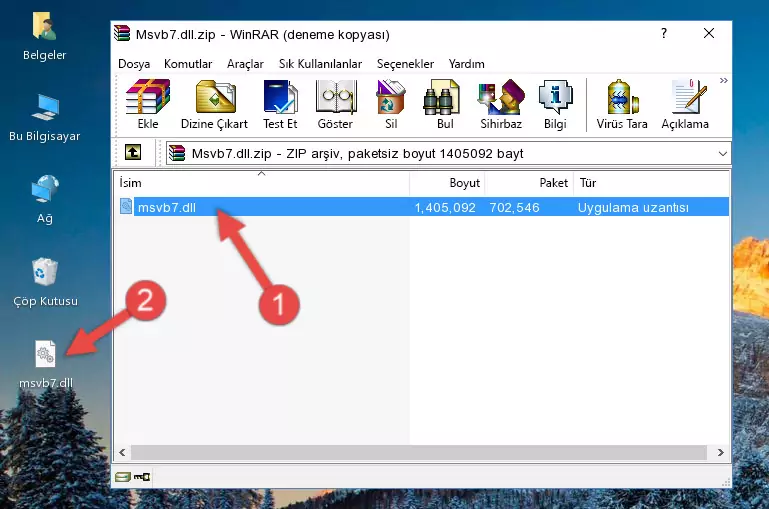Viewport: 769px width, 509px height.
Task: Close the WinRAR window
Action: point(709,33)
